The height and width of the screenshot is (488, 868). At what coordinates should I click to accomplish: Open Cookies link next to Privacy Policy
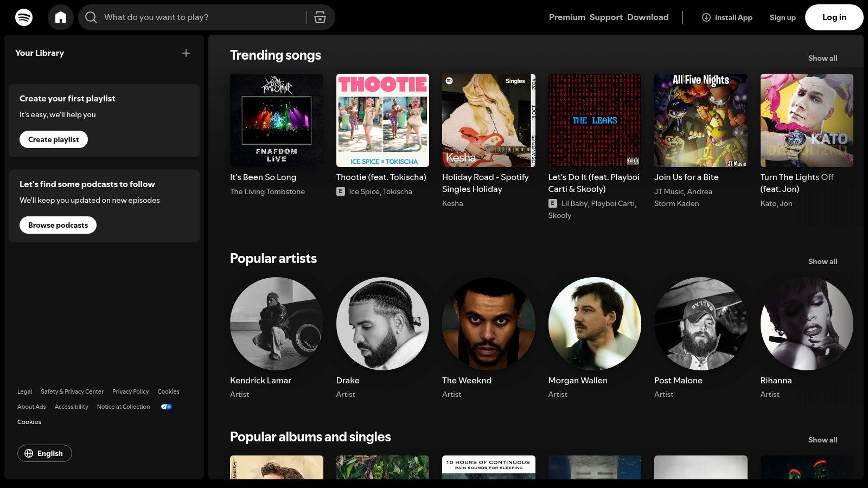click(x=168, y=391)
